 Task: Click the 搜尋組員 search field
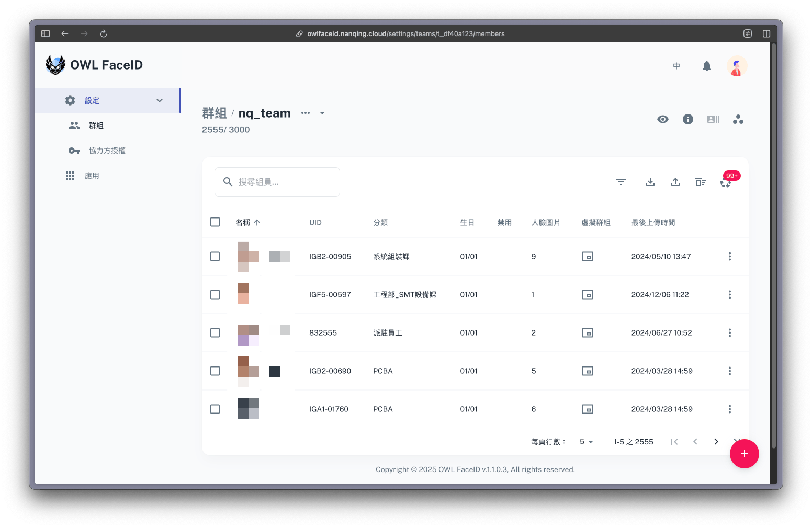[283, 182]
